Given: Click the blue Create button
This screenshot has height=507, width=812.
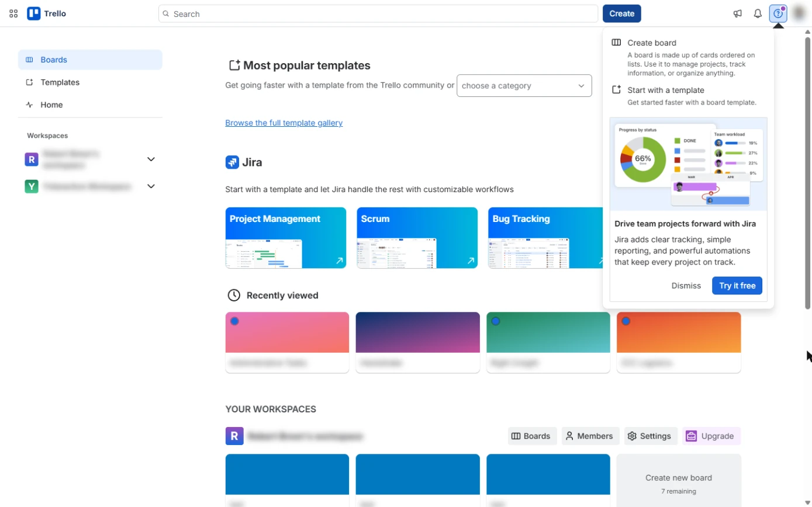Looking at the screenshot, I should pyautogui.click(x=622, y=13).
